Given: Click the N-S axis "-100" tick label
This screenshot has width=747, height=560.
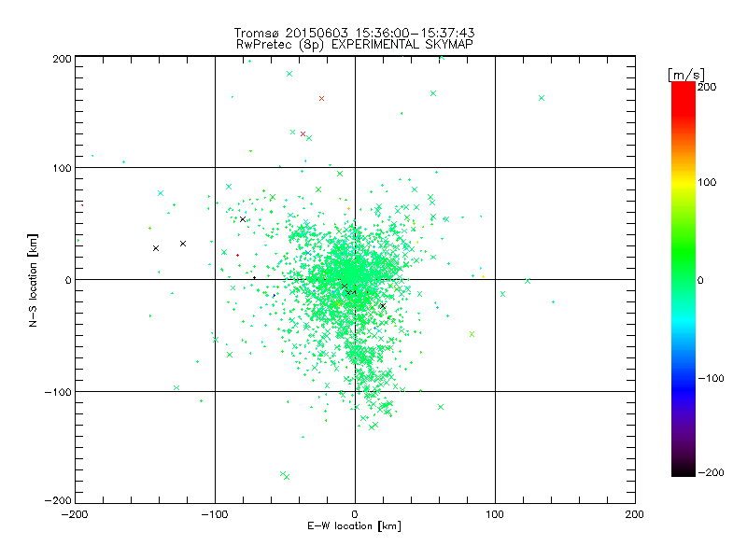Looking at the screenshot, I should point(58,392).
